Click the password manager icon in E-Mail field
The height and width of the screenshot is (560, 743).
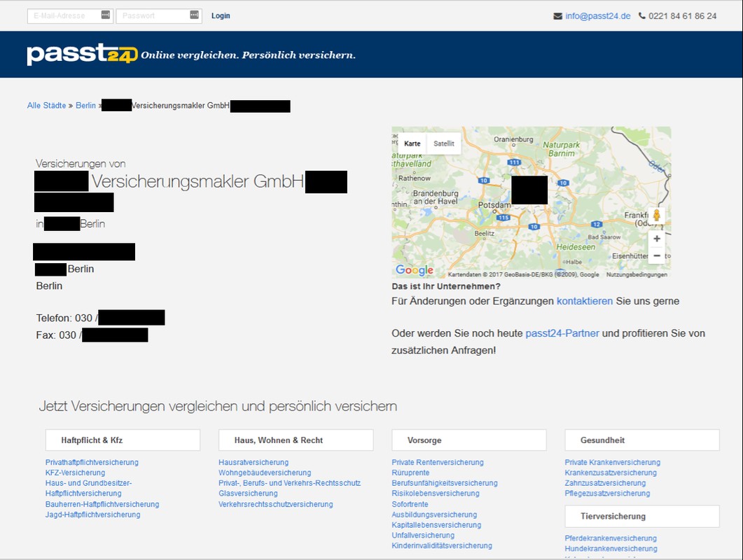point(106,15)
